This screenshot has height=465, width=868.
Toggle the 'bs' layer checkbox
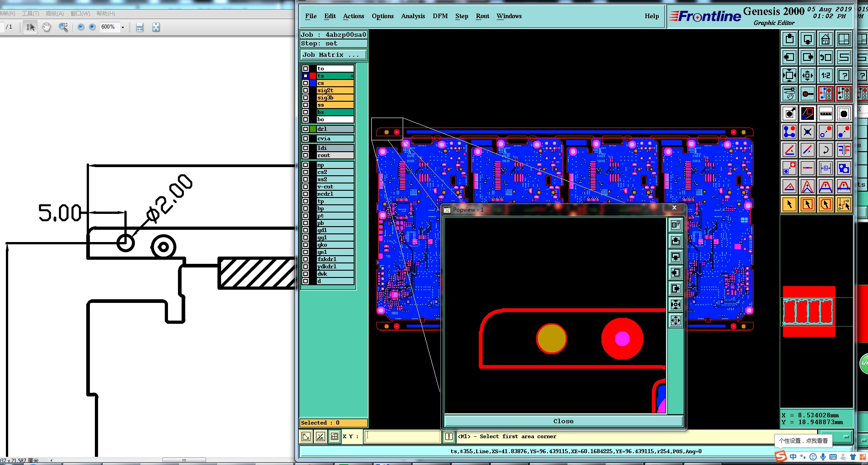306,112
